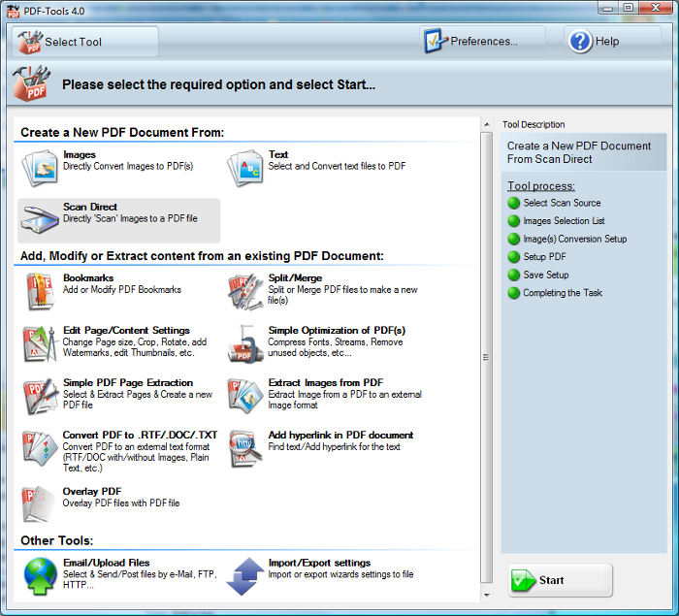The height and width of the screenshot is (616, 679).
Task: Click 'Images Selection List' process step
Action: pyautogui.click(x=564, y=221)
